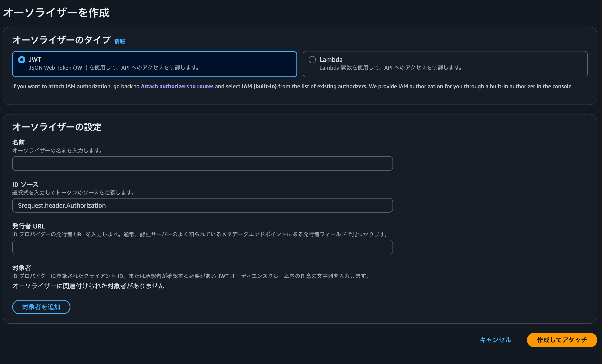Focus the 発行者 URL input field
The image size is (602, 364).
(x=202, y=247)
